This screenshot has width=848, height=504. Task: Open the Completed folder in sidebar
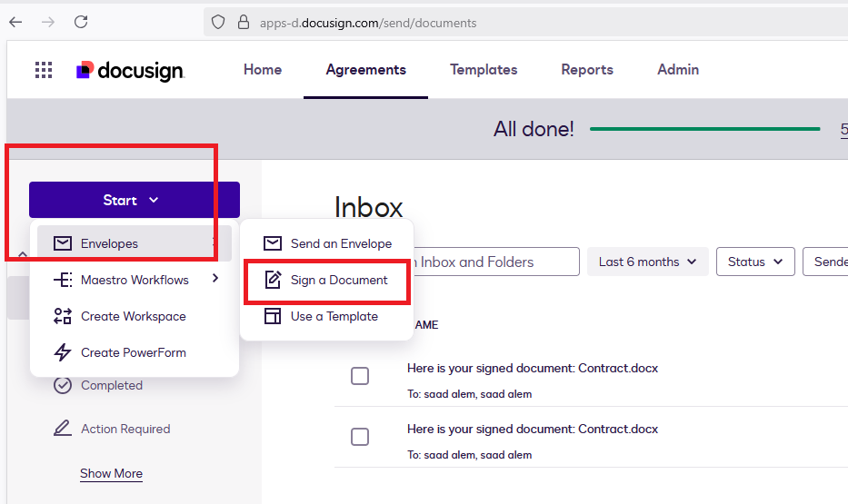pos(112,385)
